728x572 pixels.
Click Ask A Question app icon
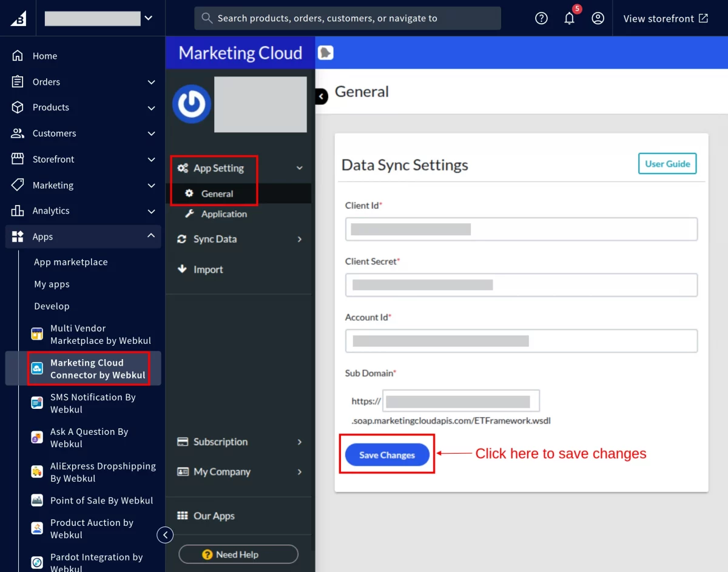pyautogui.click(x=38, y=437)
